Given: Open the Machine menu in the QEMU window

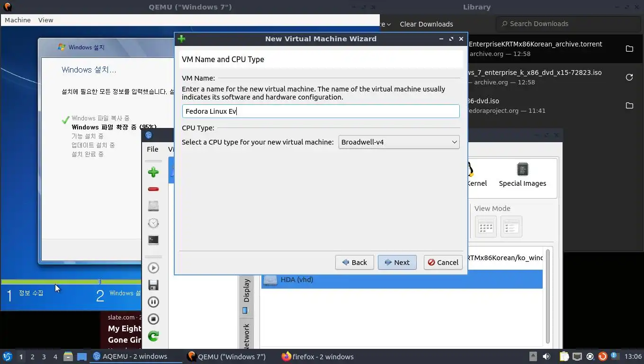Looking at the screenshot, I should pos(18,20).
